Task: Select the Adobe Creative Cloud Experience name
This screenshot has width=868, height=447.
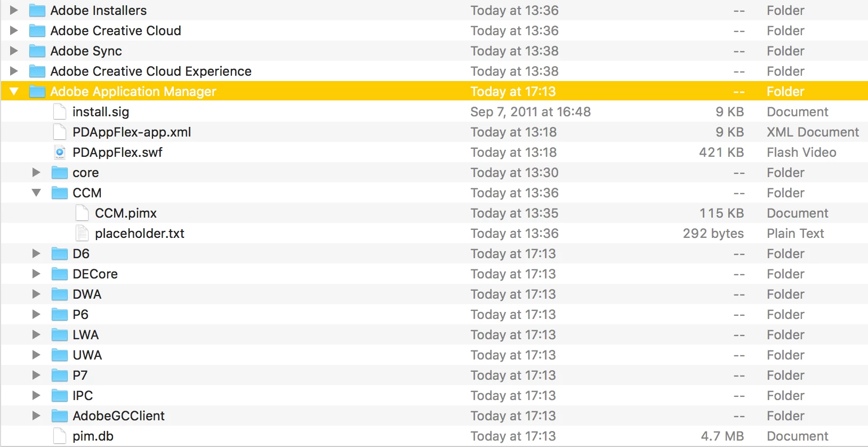Action: click(151, 71)
